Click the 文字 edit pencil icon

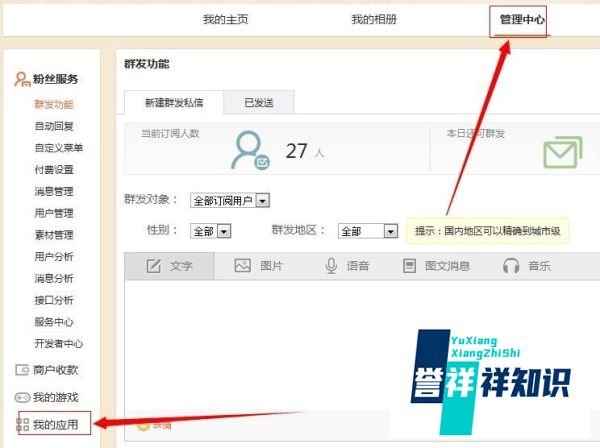click(154, 266)
